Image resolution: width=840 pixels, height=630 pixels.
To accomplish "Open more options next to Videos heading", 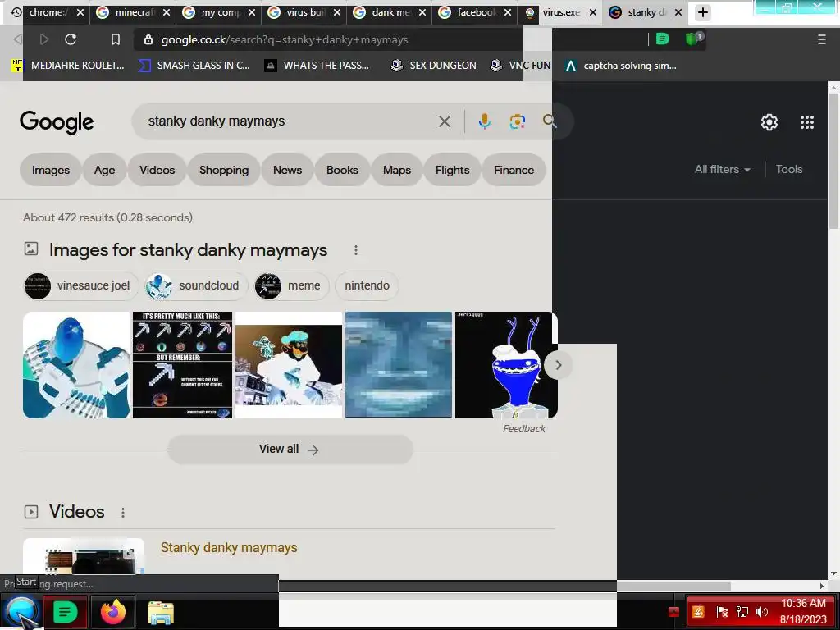I will (123, 513).
